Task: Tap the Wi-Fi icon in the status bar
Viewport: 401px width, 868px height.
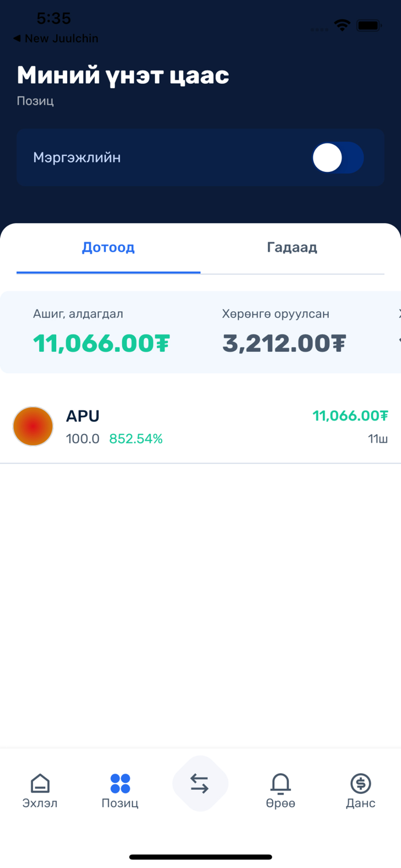Action: point(341,25)
